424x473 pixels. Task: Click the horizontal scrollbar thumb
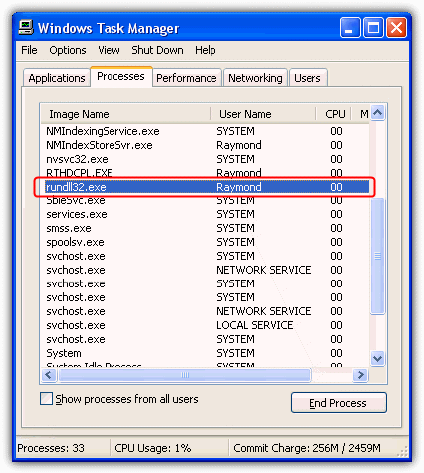185,375
